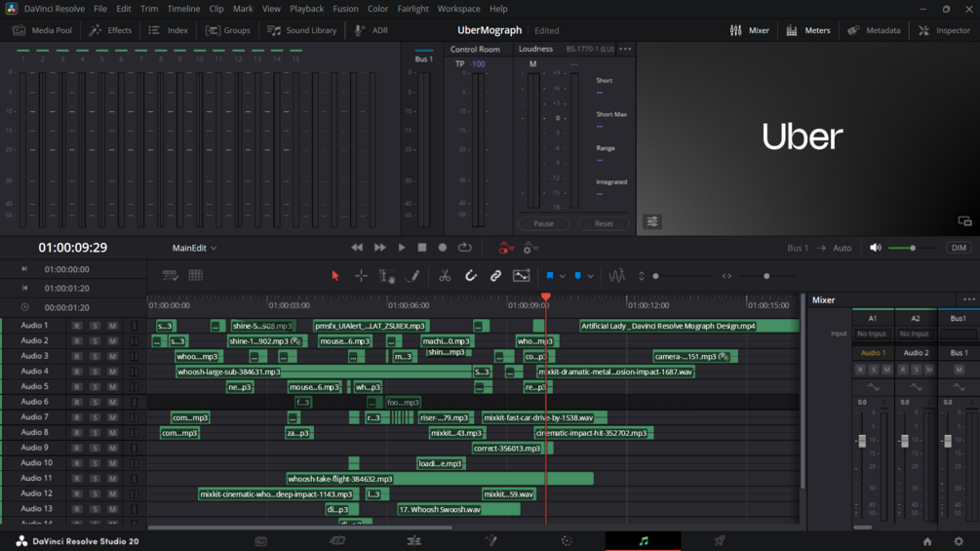980x551 pixels.
Task: Adjust the horizontal timeline zoom slider
Action: [x=766, y=276]
